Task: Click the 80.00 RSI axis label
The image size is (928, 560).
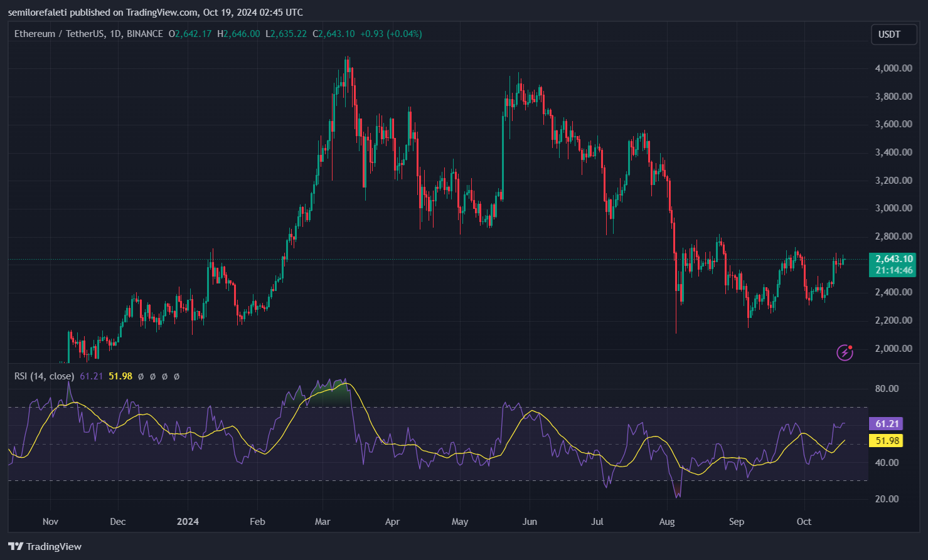Action: 887,389
